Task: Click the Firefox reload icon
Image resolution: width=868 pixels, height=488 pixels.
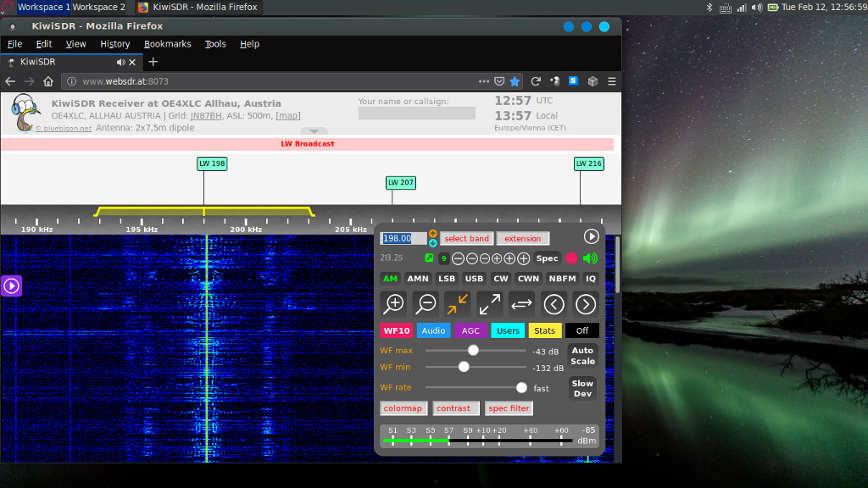Action: (536, 81)
